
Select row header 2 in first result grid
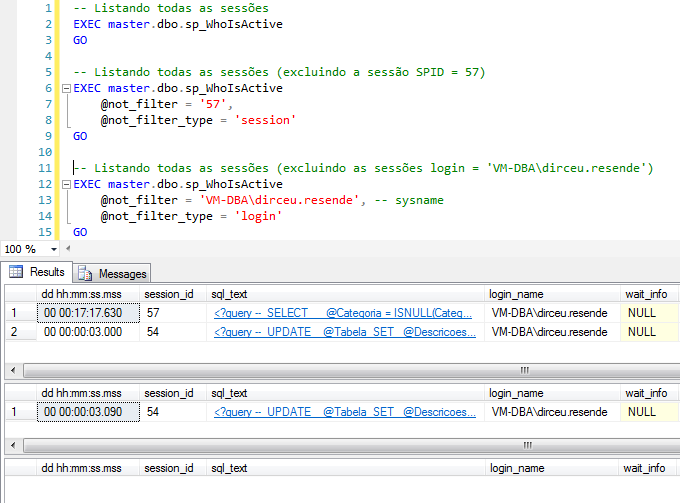20,332
